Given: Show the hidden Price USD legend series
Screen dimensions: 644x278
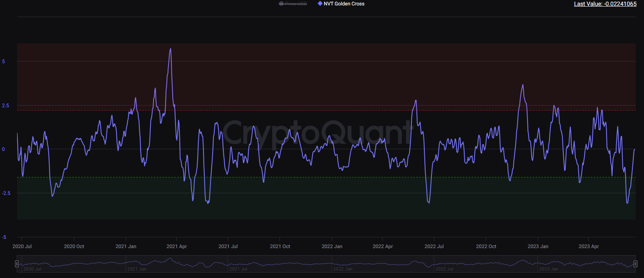Looking at the screenshot, I should [293, 4].
